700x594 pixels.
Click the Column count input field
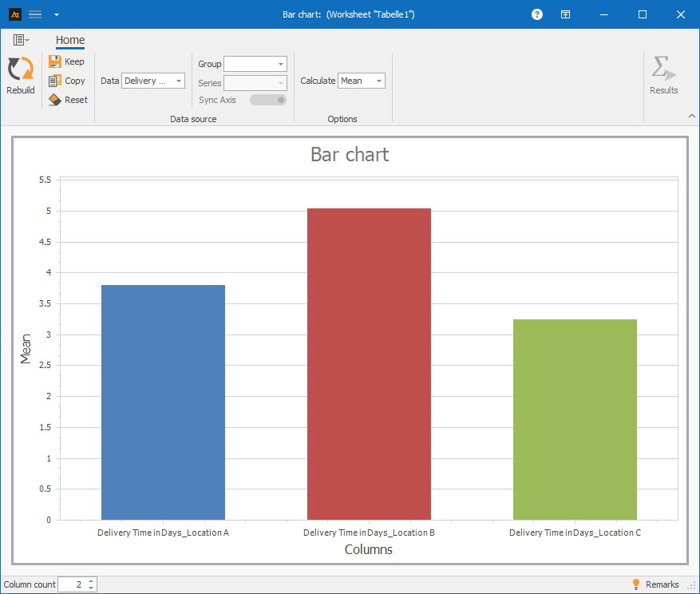pos(71,584)
